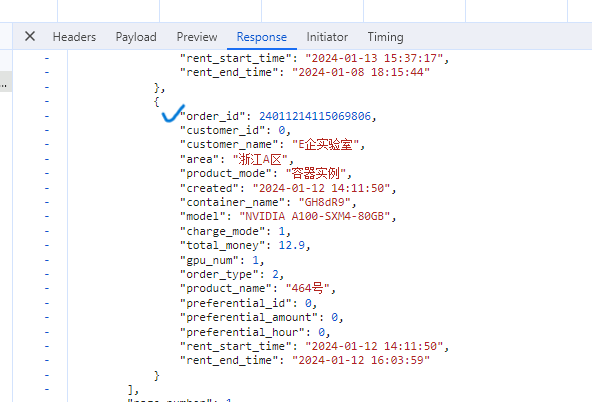
Task: Click the rent_start_time value 2024-01-12 14:11:50
Action: pos(374,347)
